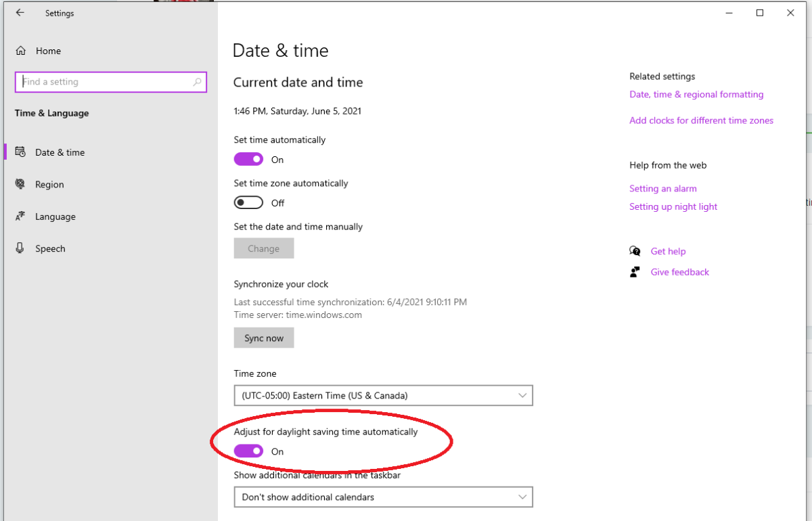Disable daylight saving time auto-adjust toggle
Viewport: 812px width, 521px height.
248,451
